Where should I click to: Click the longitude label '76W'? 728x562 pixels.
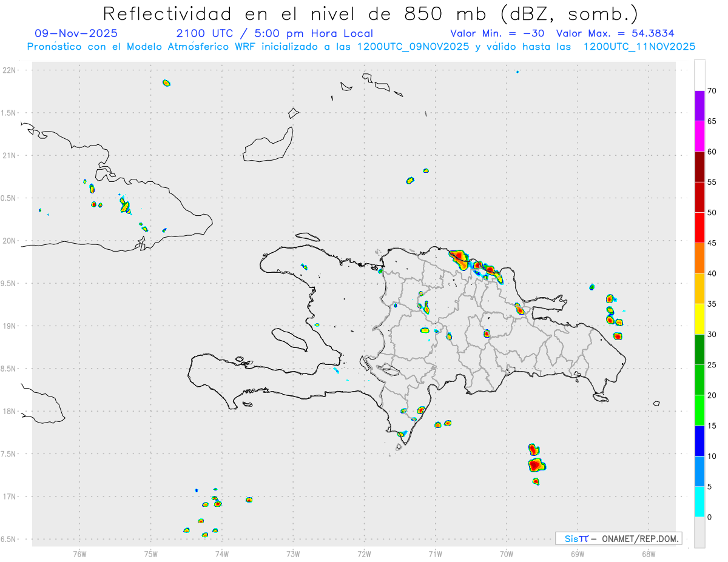79,554
